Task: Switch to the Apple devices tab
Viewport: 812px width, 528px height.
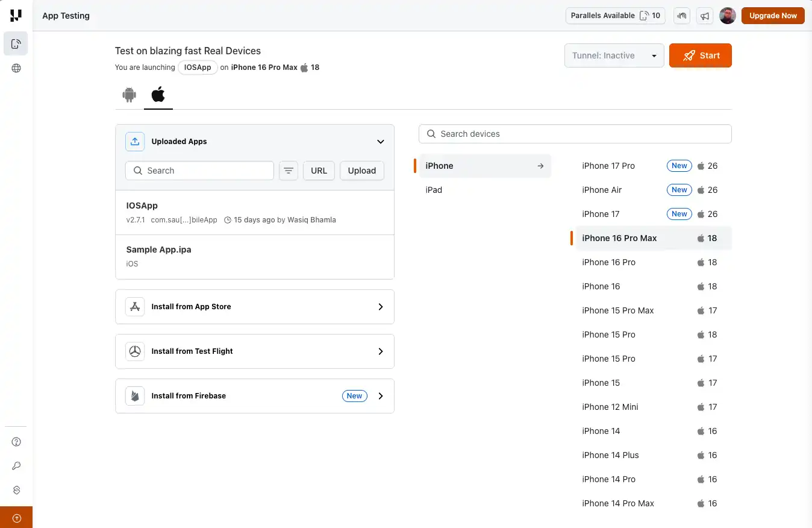Action: point(158,95)
